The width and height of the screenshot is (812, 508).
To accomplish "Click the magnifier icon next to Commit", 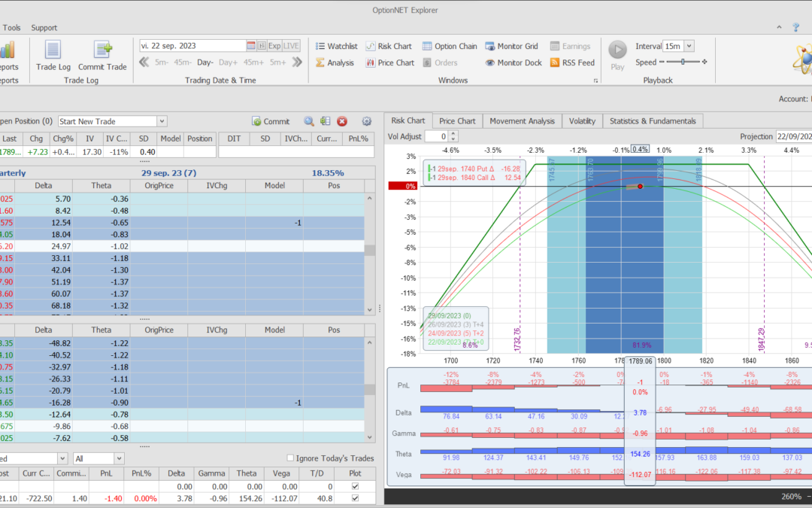I will pos(309,121).
